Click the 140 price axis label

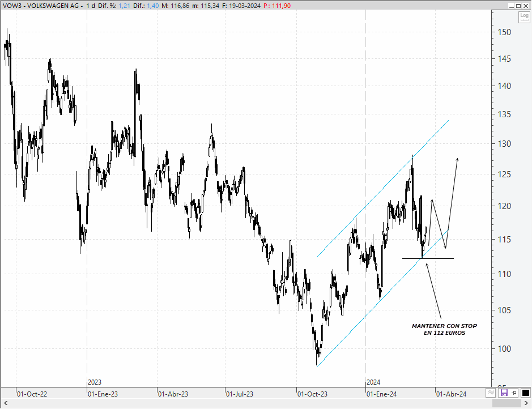click(x=504, y=86)
